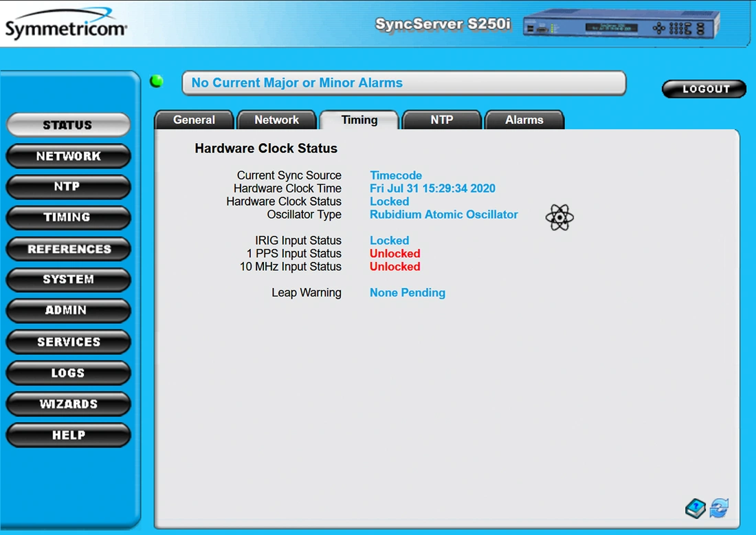The image size is (756, 535).
Task: Open the SYSTEM sidebar section
Action: click(x=69, y=280)
